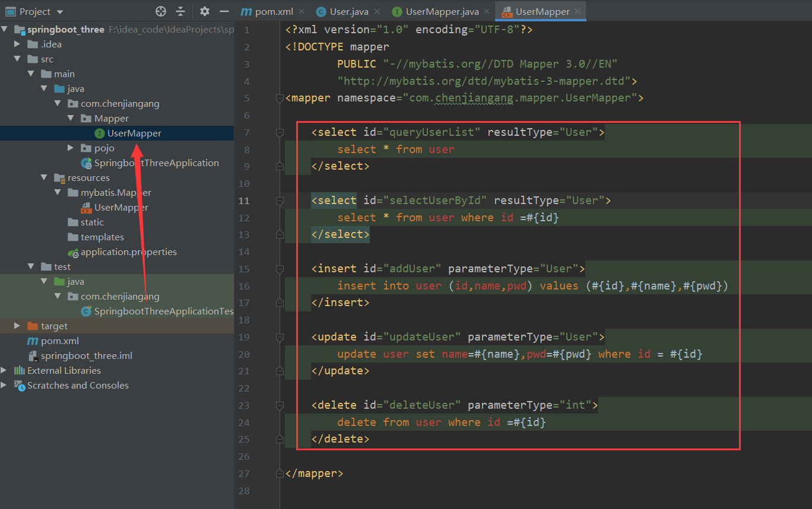Close the UserMapper.java tab

pos(487,11)
